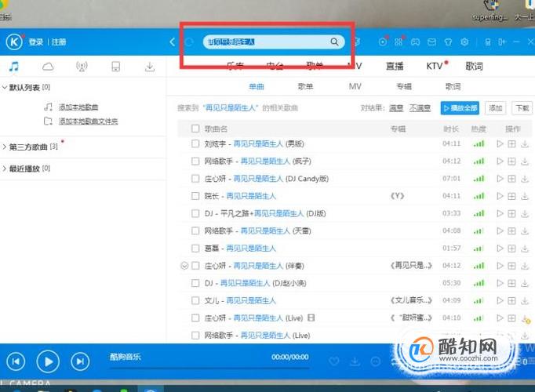Click 添加本地歌曲文件夹 link

click(x=89, y=121)
